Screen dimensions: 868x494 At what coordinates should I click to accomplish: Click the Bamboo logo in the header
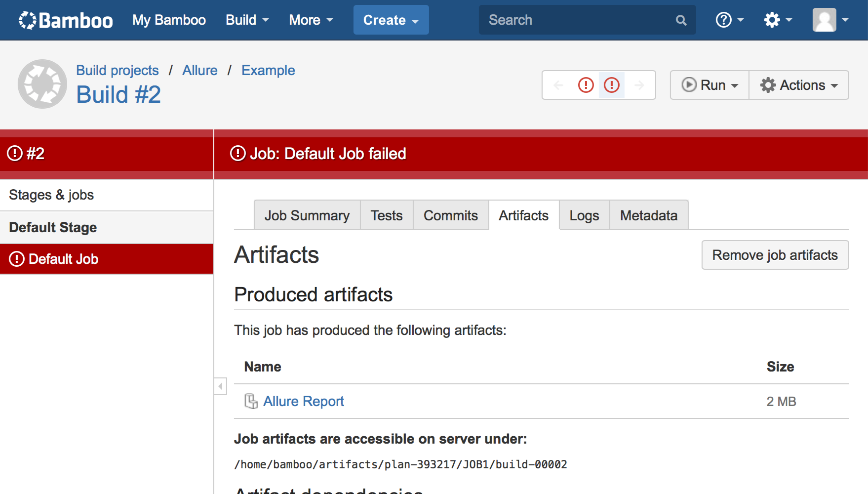66,20
